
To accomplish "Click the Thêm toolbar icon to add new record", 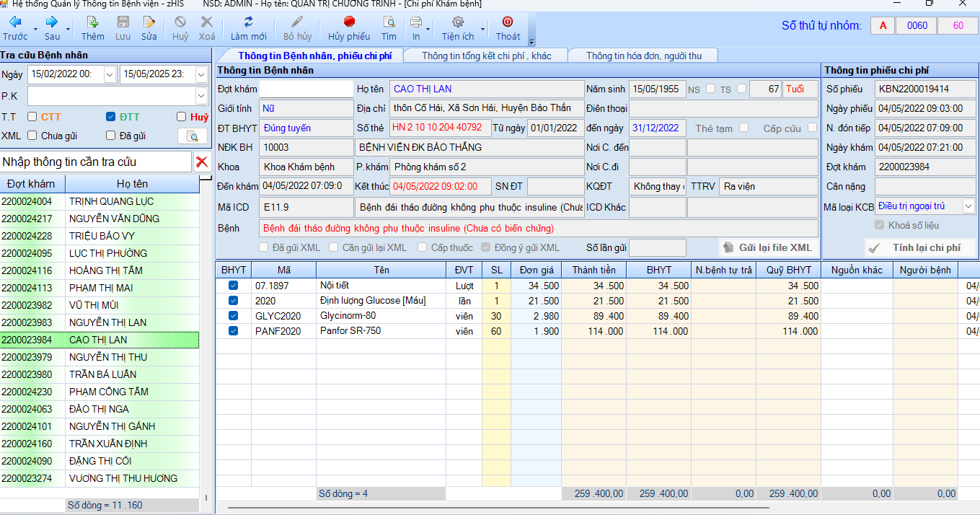I will [x=92, y=29].
